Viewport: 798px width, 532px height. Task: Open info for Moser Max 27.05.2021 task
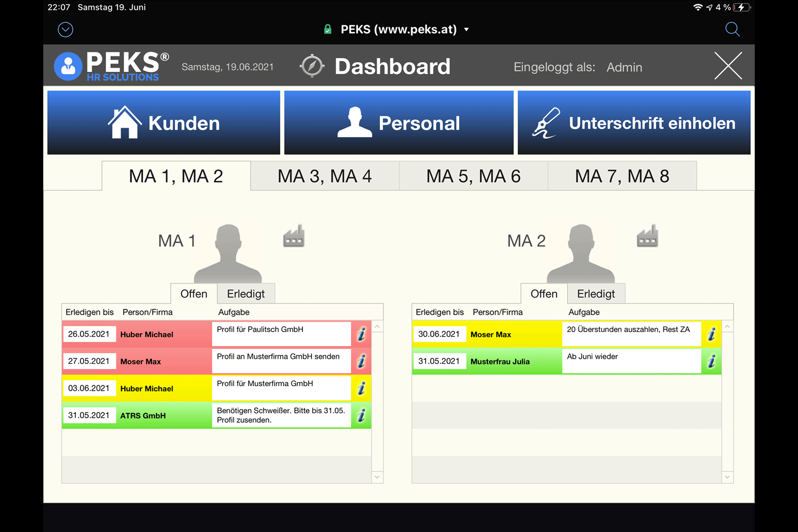[x=361, y=361]
